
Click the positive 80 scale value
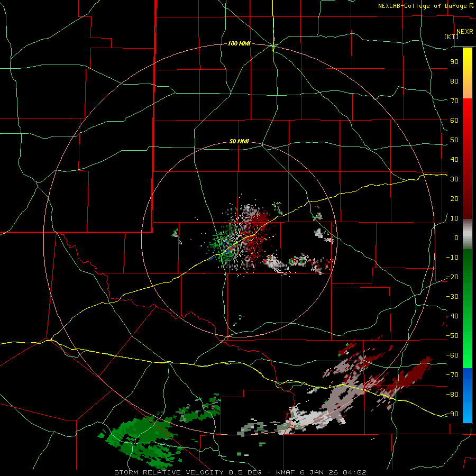pos(454,81)
